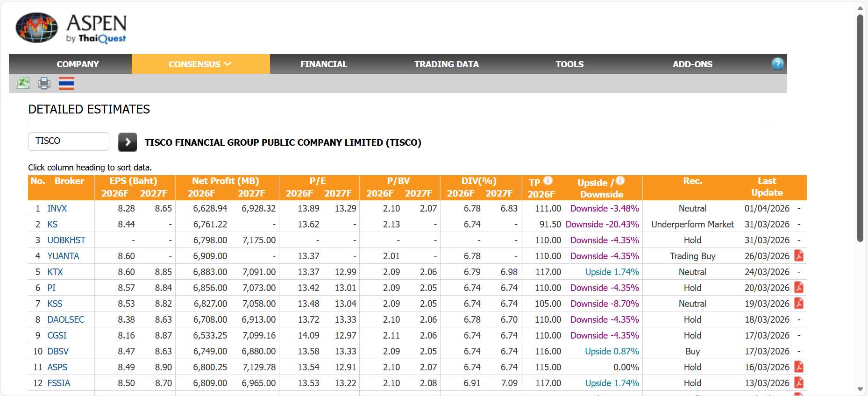The image size is (868, 396).
Task: Switch language with the Thai flag icon
Action: 66,84
